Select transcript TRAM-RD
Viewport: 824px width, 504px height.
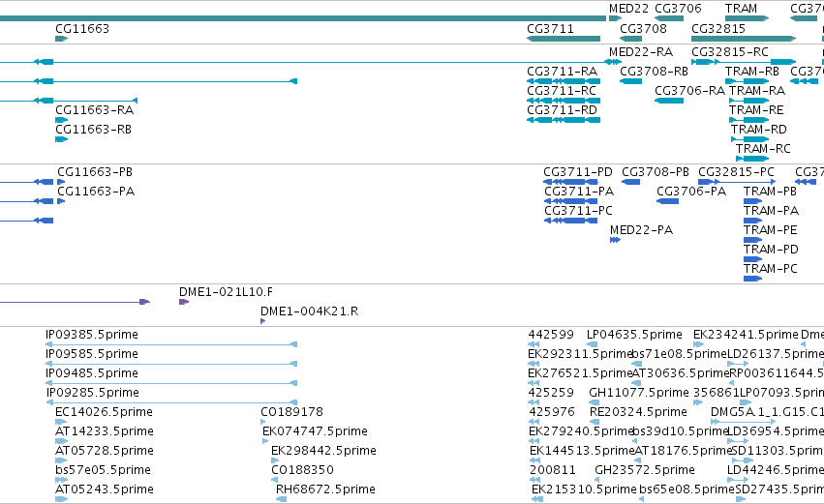tap(759, 130)
